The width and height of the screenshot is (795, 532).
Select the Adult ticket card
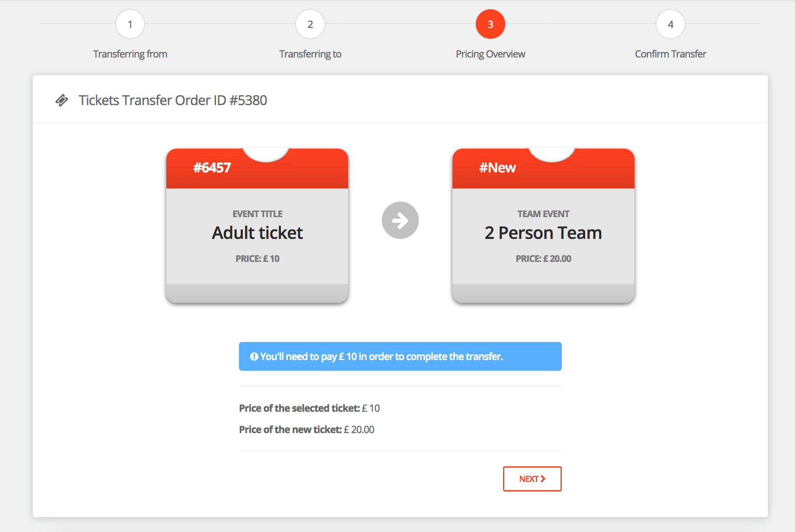tap(257, 233)
